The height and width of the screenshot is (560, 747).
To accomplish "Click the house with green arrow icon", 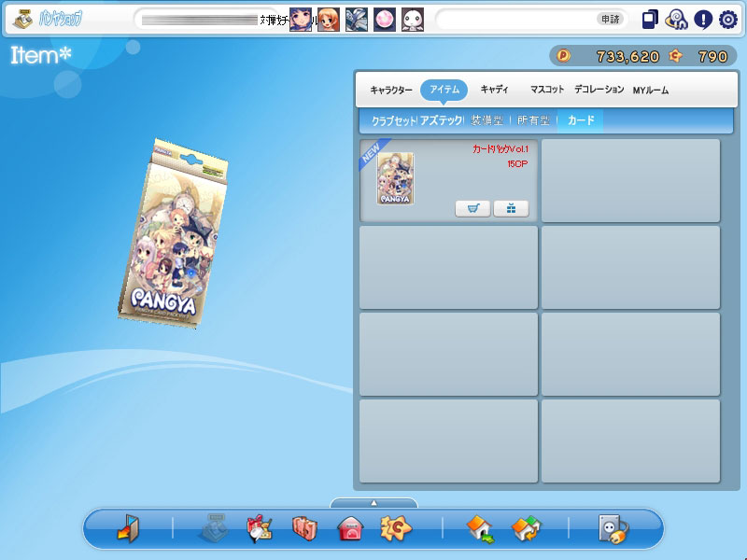I will coord(480,528).
